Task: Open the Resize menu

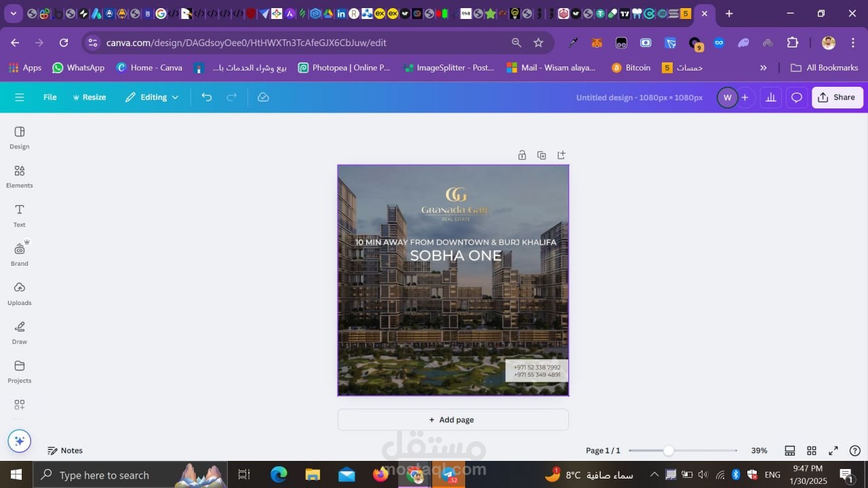Action: [x=90, y=98]
